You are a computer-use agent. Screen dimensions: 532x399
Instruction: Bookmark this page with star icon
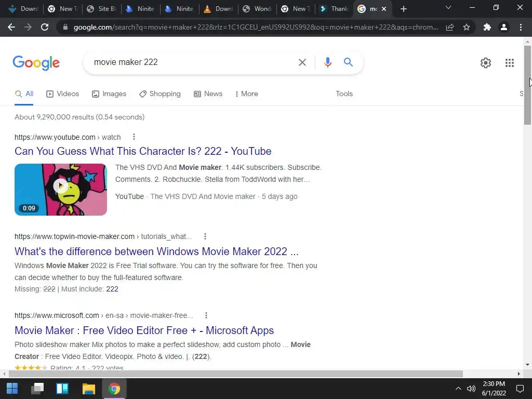coord(467,27)
